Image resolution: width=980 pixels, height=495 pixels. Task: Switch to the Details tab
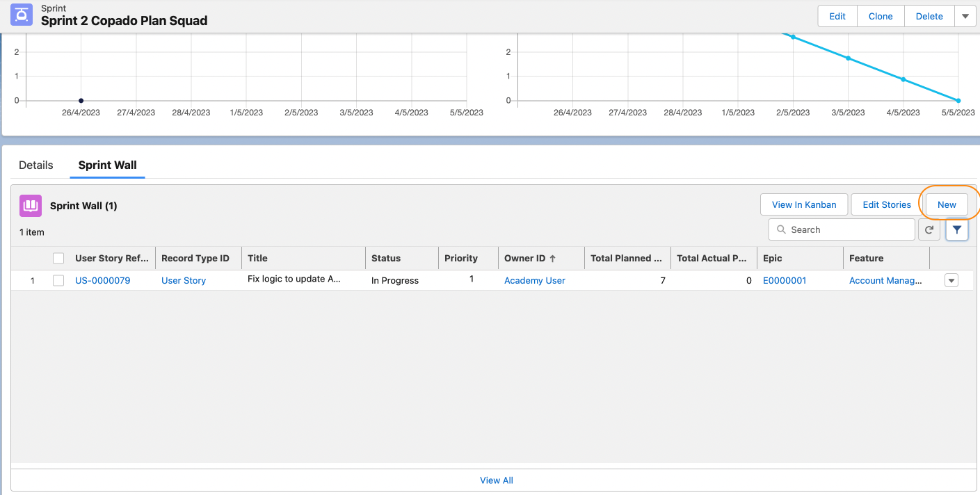point(36,165)
